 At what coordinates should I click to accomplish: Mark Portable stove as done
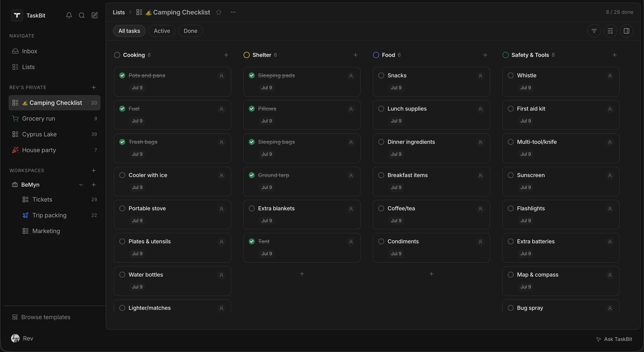point(122,208)
